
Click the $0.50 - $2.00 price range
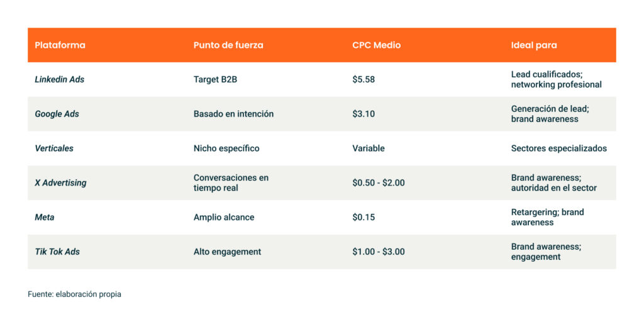[378, 183]
